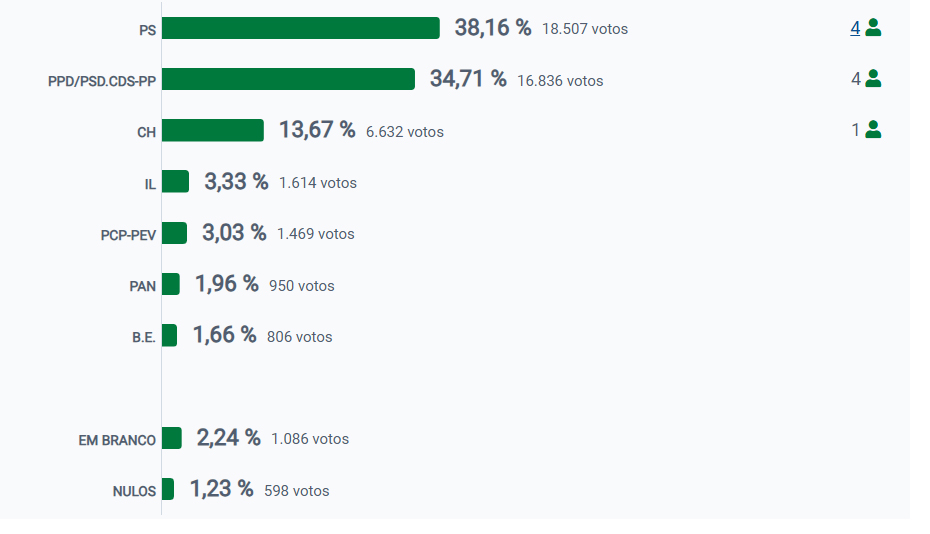This screenshot has height=534, width=930.
Task: Open the PS elected seats link '4'
Action: pyautogui.click(x=855, y=28)
